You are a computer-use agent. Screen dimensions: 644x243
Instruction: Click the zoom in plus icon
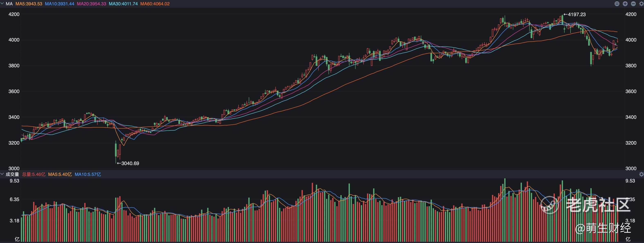[625, 4]
